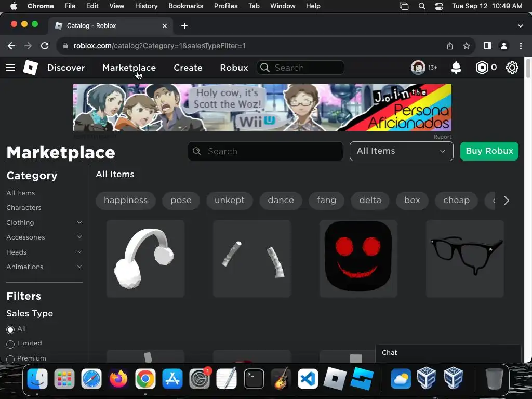This screenshot has height=399, width=532.
Task: Launch Visual Studio Code from dock
Action: point(308,379)
